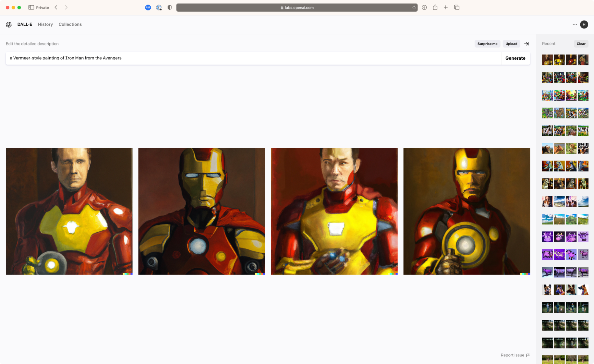Reload the page in address bar
This screenshot has height=364, width=594.
(x=414, y=8)
